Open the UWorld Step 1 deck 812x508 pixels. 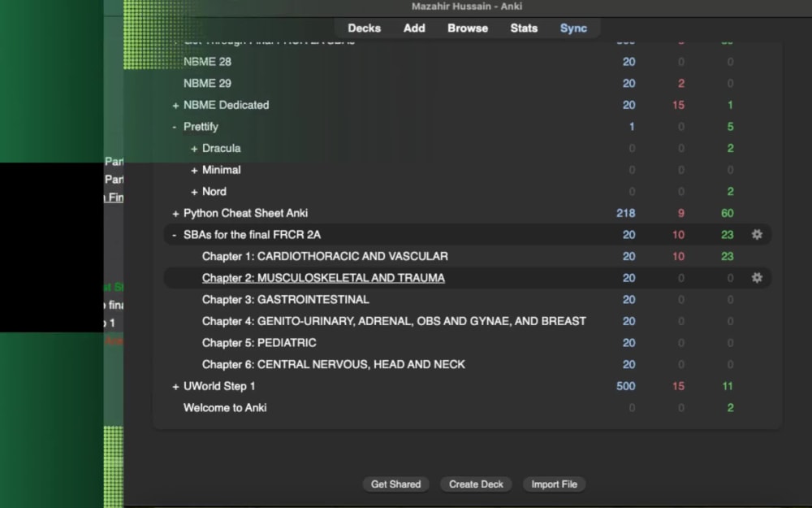[219, 386]
